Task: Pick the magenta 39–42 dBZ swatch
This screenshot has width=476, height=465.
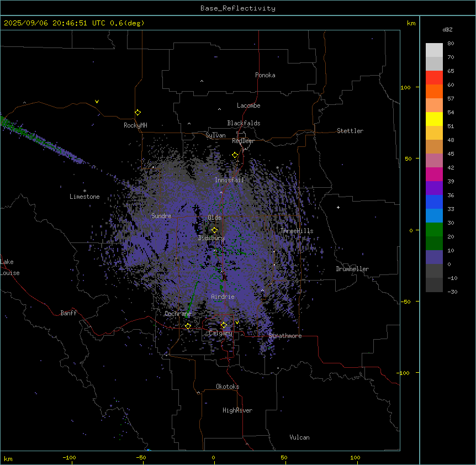Action: point(434,175)
